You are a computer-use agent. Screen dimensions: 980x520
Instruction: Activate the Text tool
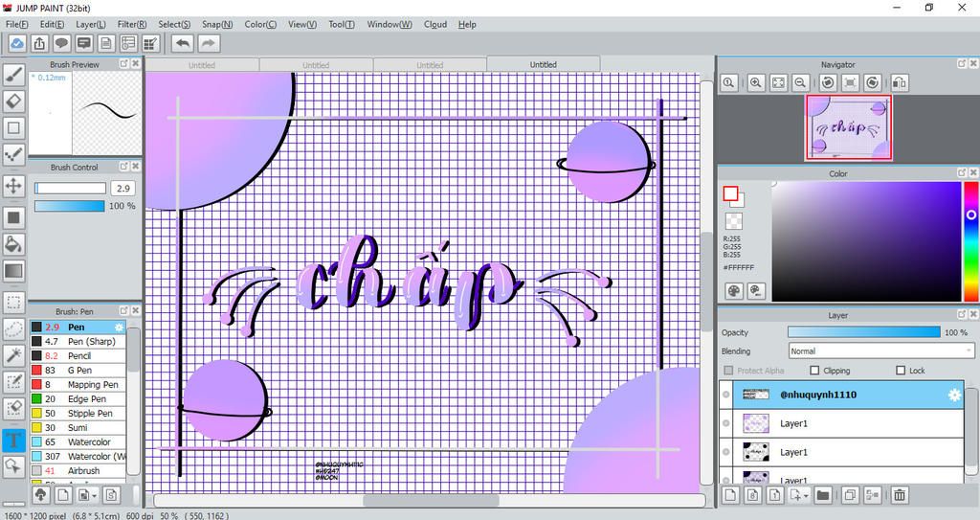pyautogui.click(x=13, y=440)
